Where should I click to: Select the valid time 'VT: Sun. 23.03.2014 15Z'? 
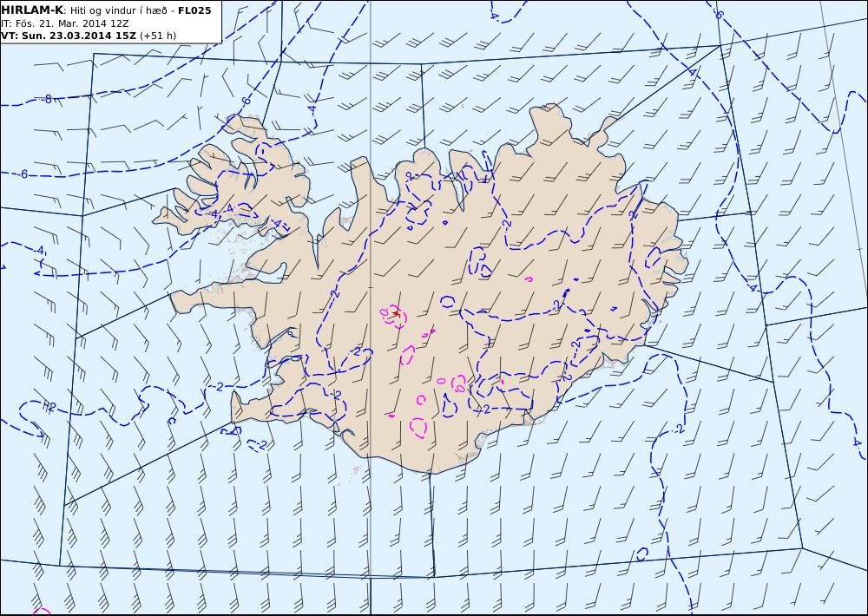(x=69, y=36)
